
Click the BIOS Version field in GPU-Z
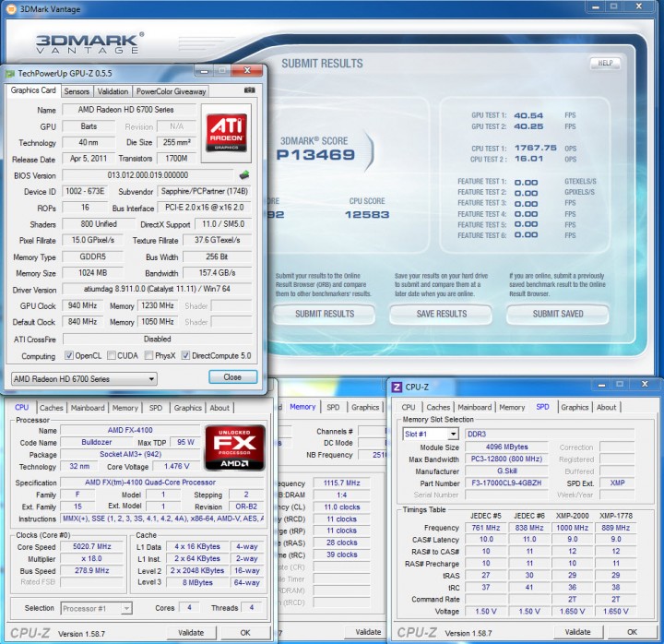pos(148,175)
